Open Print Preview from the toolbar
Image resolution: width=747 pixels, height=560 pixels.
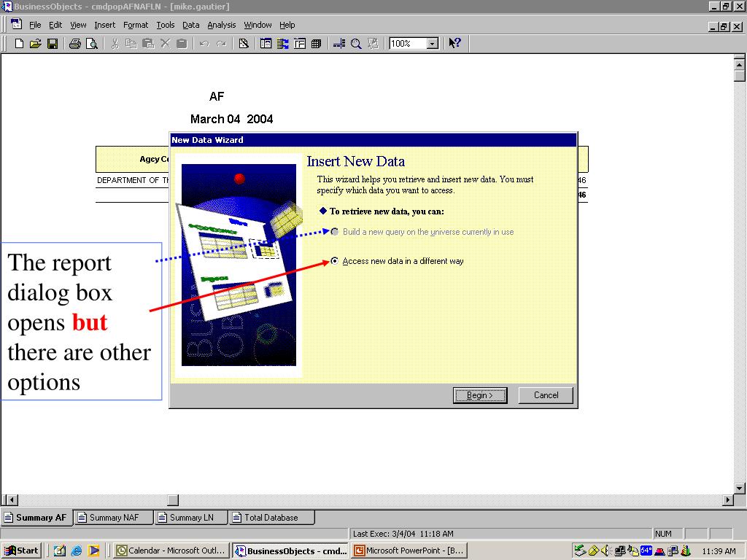[91, 44]
